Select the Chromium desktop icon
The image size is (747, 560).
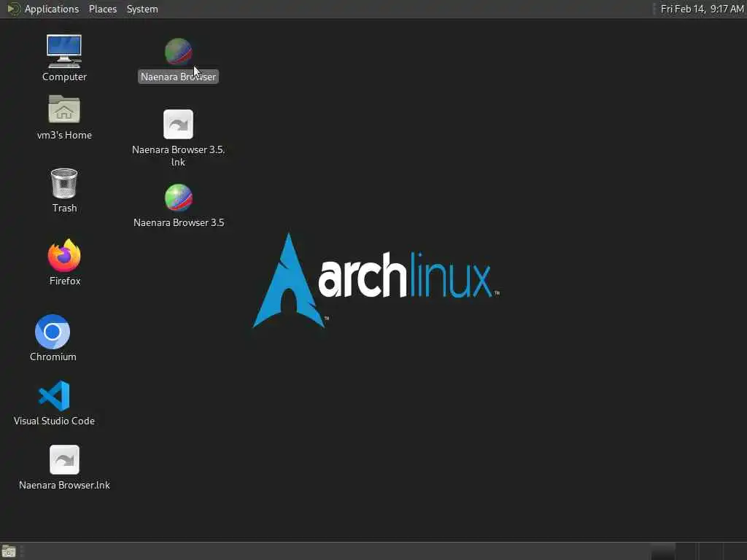[53, 332]
